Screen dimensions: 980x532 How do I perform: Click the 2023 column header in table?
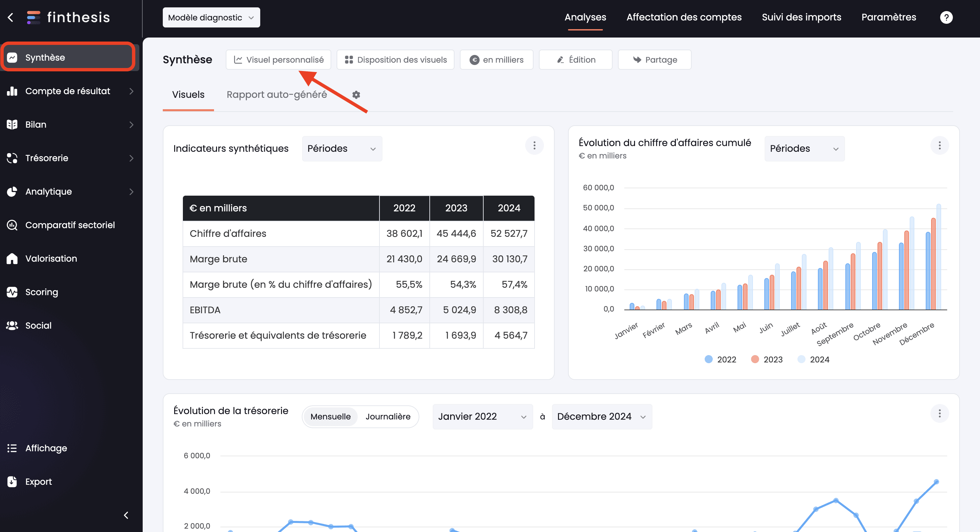click(456, 208)
